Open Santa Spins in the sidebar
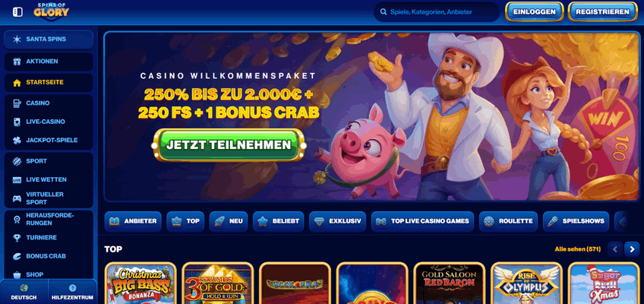Image resolution: width=644 pixels, height=304 pixels. [x=49, y=40]
